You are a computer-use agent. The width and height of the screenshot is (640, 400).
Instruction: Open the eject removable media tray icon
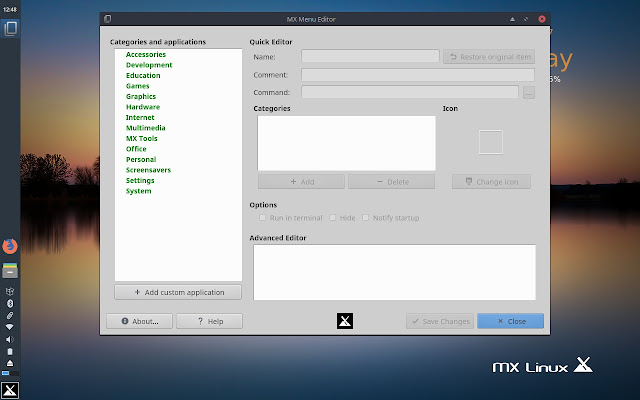[10, 363]
